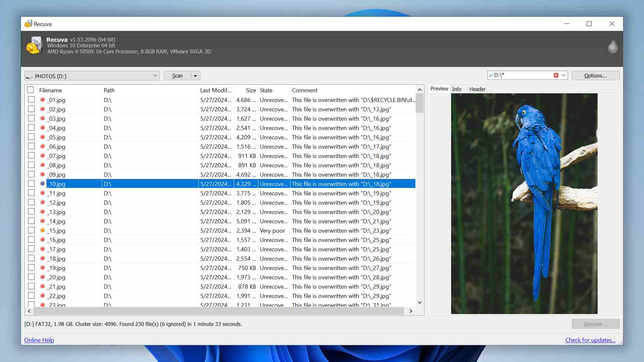Switch to the Info tab
The width and height of the screenshot is (644, 362).
[x=457, y=89]
